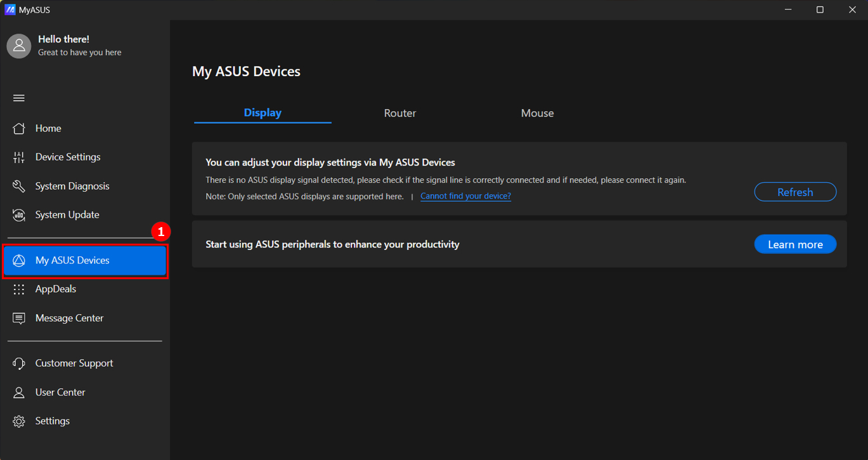Viewport: 868px width, 460px height.
Task: Click the Message Center chat icon
Action: pos(19,318)
